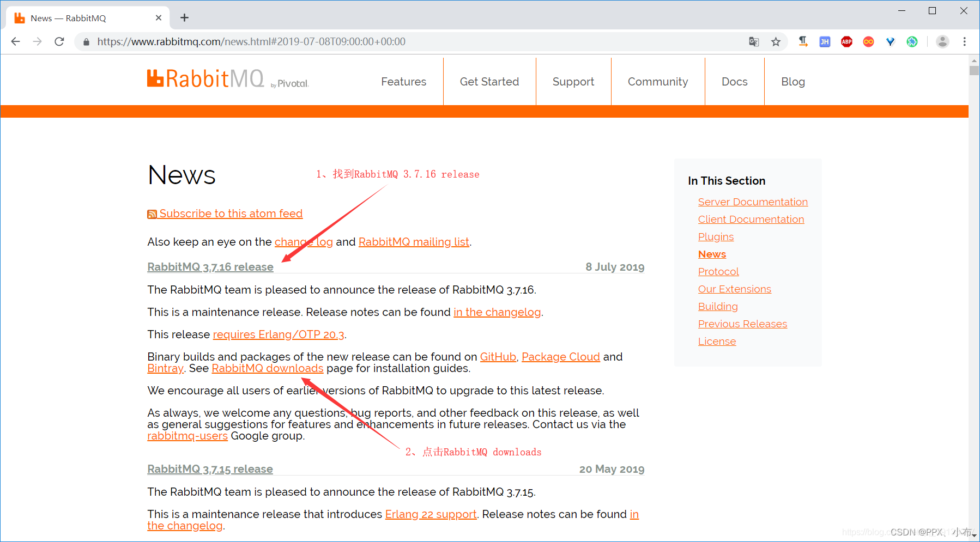This screenshot has height=542, width=980.
Task: Click the '20 May 2019' date text
Action: 612,469
